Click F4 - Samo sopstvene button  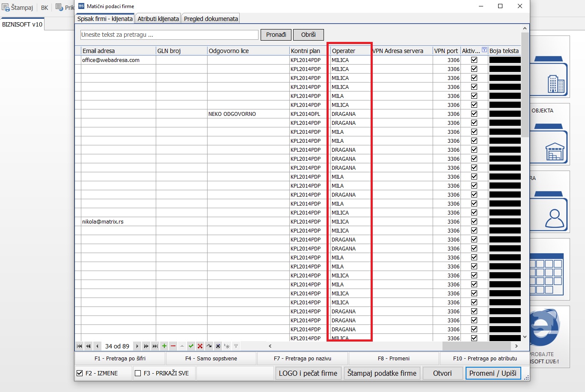[211, 359]
